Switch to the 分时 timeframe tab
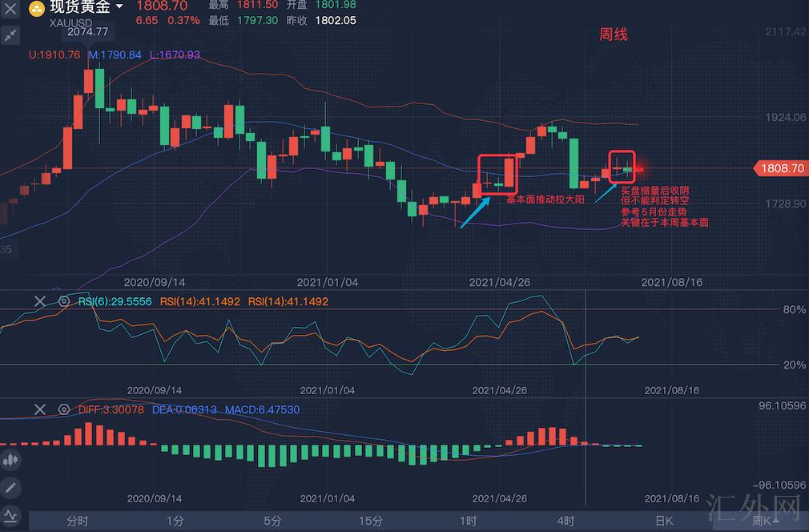The image size is (809, 532). click(x=78, y=522)
